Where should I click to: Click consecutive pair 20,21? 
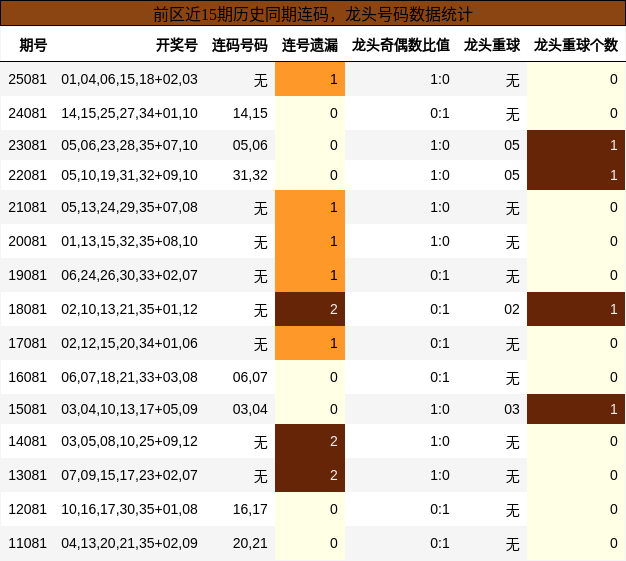point(250,543)
